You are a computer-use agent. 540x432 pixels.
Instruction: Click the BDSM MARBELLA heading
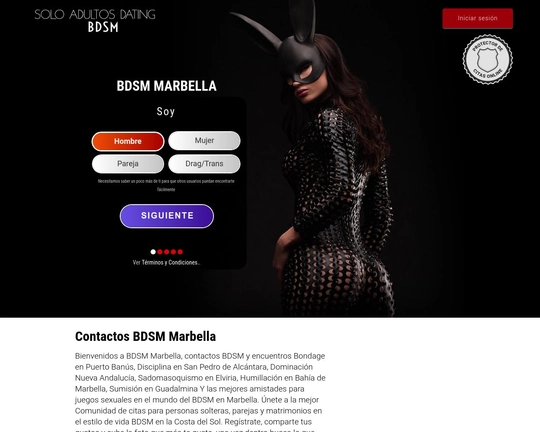click(x=166, y=86)
